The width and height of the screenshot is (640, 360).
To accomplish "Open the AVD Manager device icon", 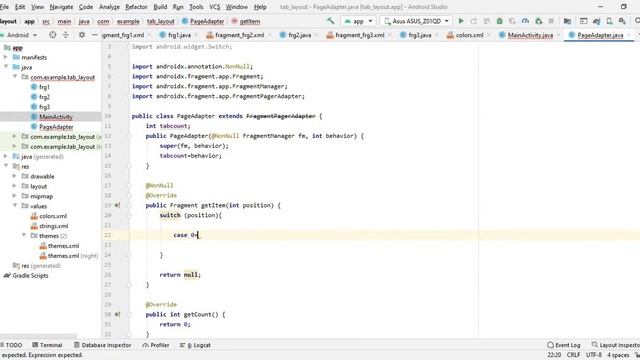I will point(609,21).
